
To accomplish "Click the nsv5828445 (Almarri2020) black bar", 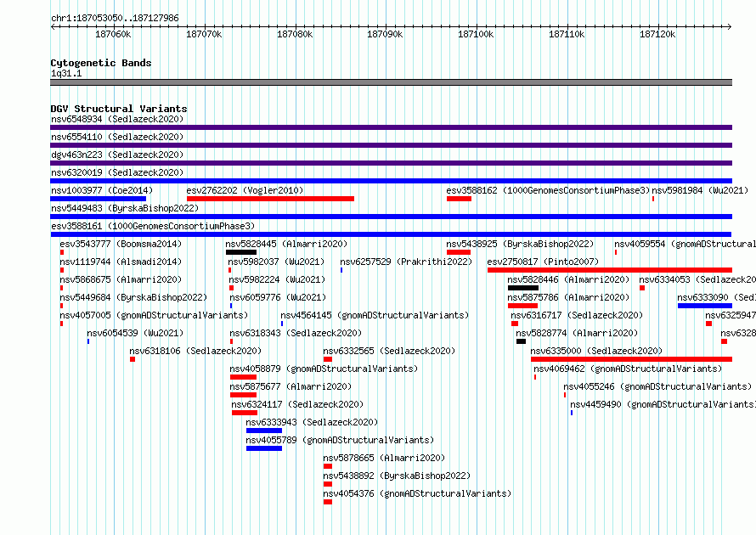I will pos(241,252).
